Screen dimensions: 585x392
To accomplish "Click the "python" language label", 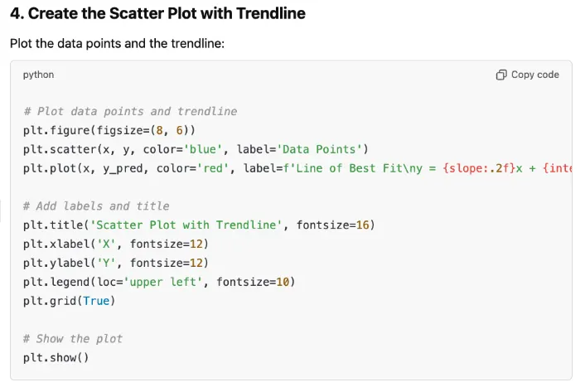I will [38, 75].
